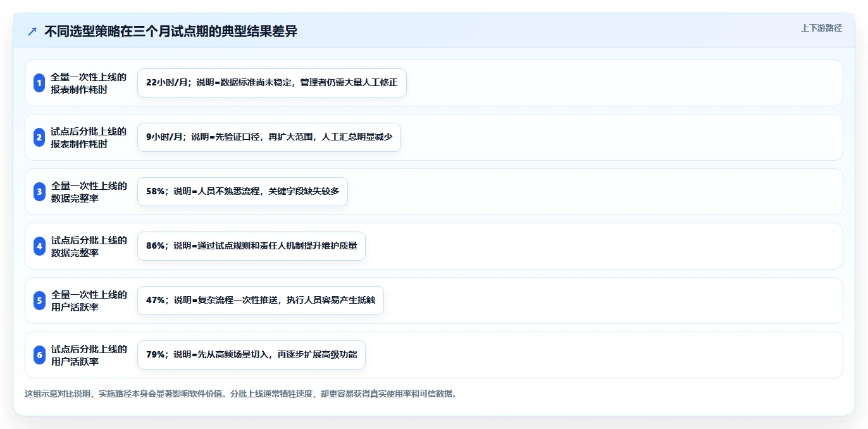Click the 上下游路径 label at top right
Viewport: 868px width, 429px height.
click(x=821, y=28)
